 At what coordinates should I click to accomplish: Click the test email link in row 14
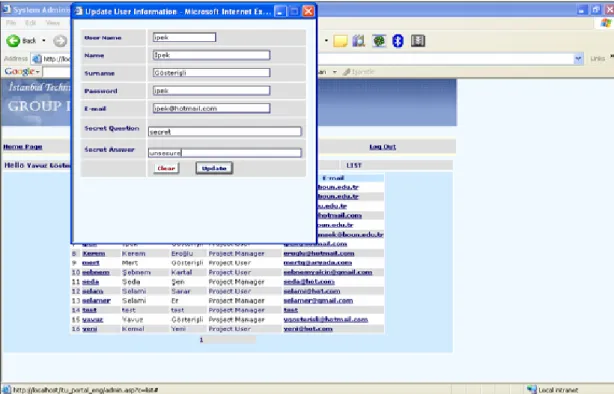(291, 310)
